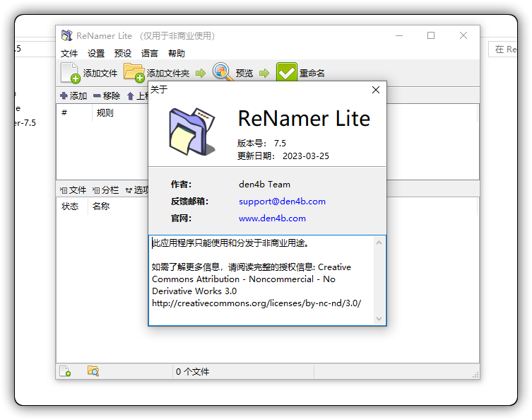Image resolution: width=532 pixels, height=420 pixels.
Task: Click the 状态 status column header
Action: click(x=70, y=206)
